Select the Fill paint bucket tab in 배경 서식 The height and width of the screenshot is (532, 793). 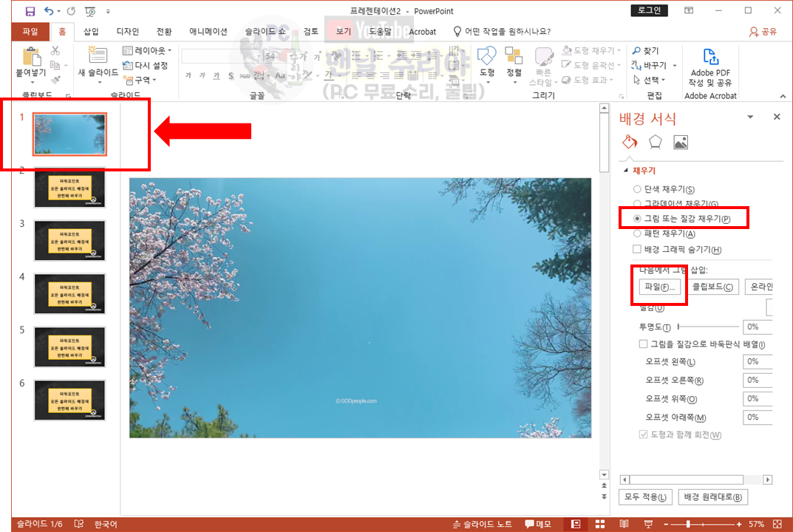(630, 142)
